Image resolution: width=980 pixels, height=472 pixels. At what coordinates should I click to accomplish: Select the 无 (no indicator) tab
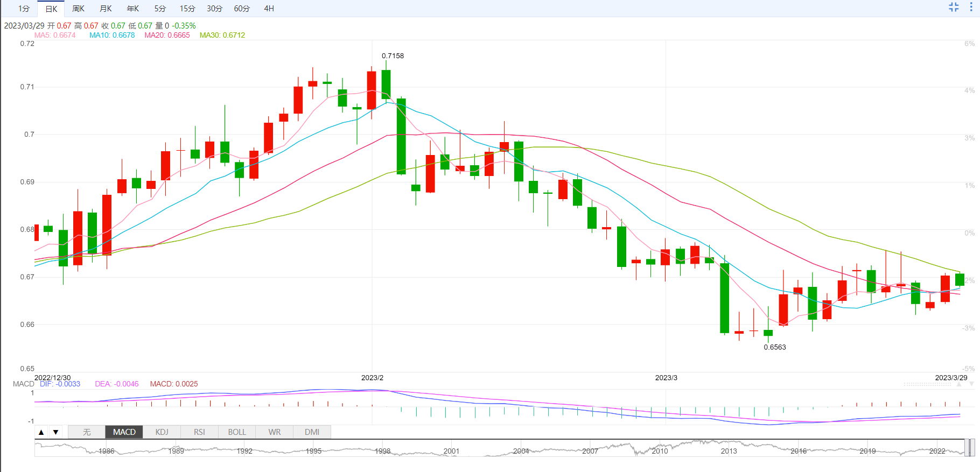(x=87, y=432)
